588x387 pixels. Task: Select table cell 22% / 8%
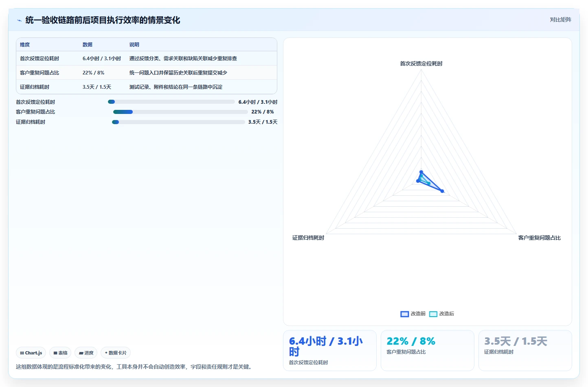point(94,73)
